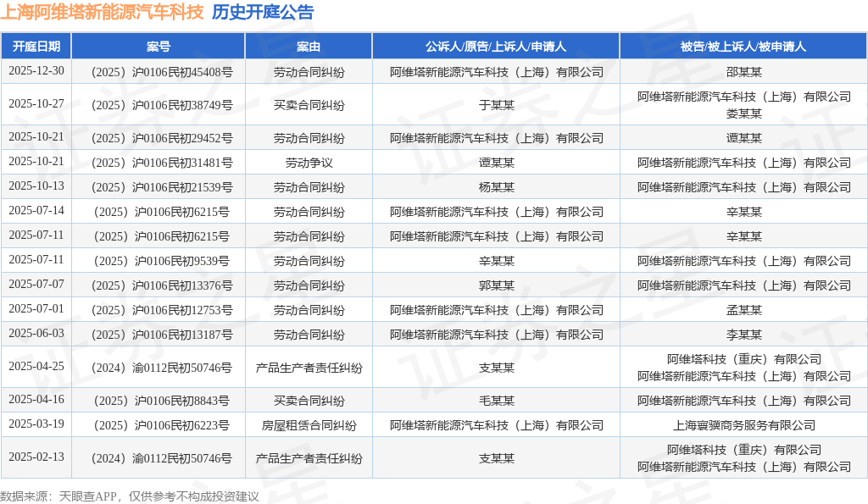Click plaintiff 谭某某 in the 劳动争议 row
The height and width of the screenshot is (504, 868).
[x=497, y=163]
